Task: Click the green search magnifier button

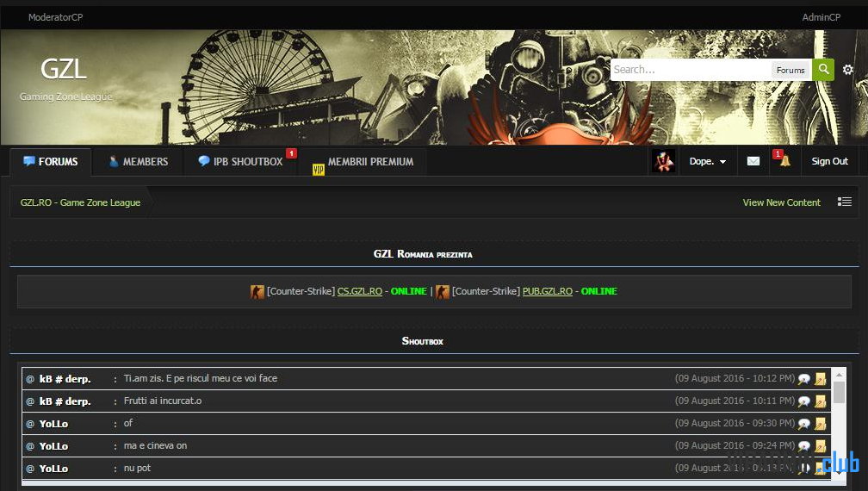Action: 823,70
